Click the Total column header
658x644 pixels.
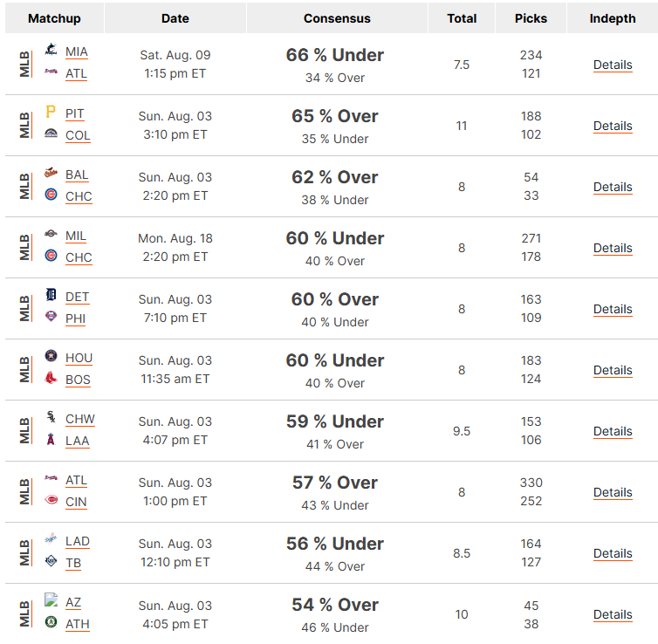(x=462, y=18)
